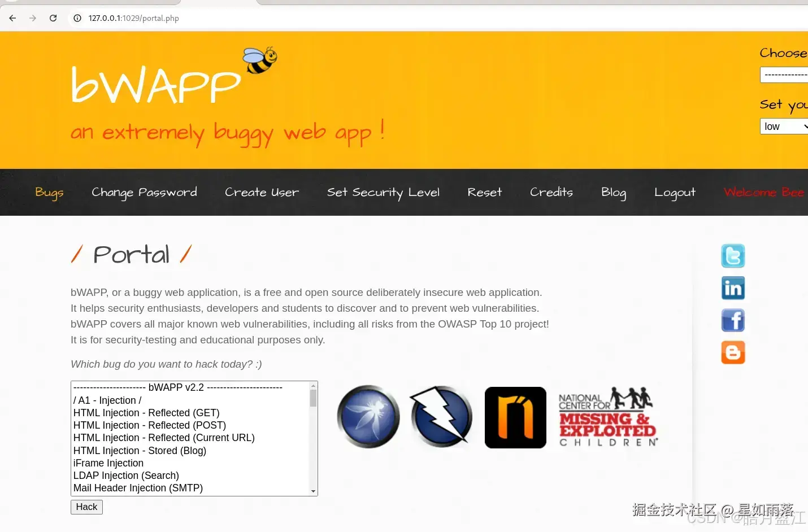Click the bug list scroll-down arrow

(x=313, y=491)
